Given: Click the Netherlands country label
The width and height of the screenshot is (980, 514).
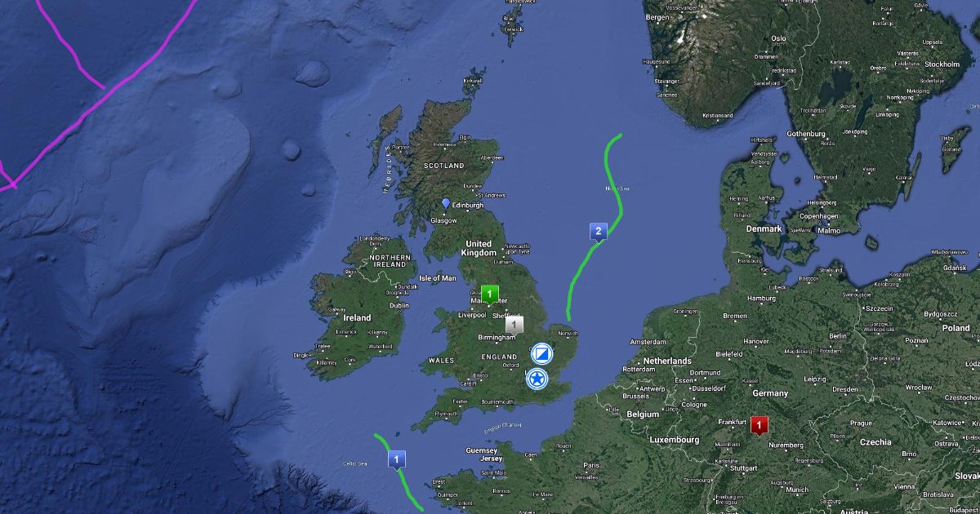Looking at the screenshot, I should pos(668,361).
